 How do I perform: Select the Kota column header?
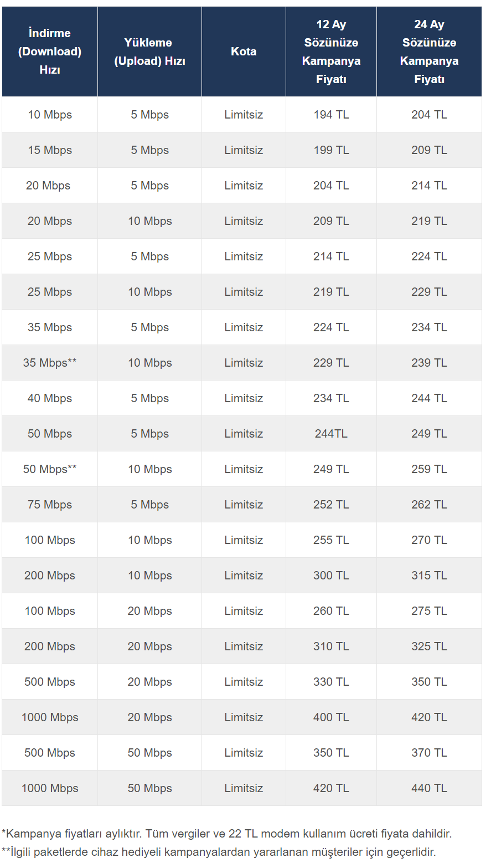coord(244,52)
